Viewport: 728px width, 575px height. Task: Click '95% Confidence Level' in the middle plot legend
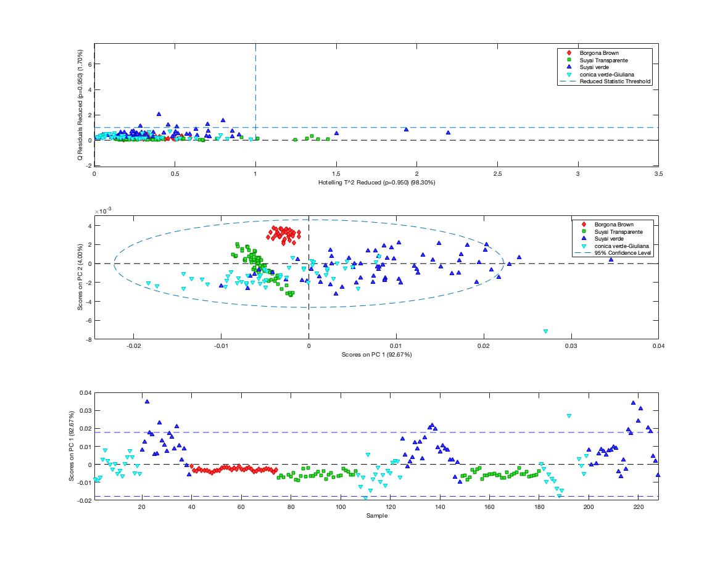click(x=623, y=253)
